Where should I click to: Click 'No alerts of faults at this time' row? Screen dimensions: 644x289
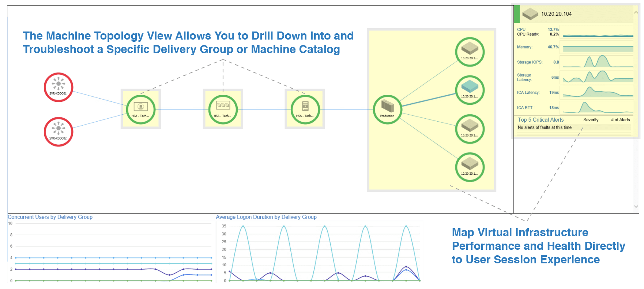(574, 127)
